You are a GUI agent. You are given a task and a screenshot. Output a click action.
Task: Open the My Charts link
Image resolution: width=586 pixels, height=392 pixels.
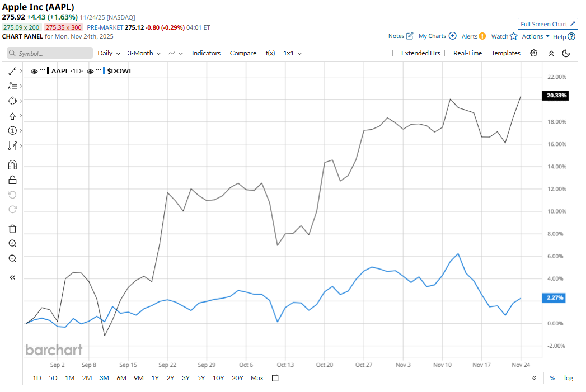pos(433,36)
